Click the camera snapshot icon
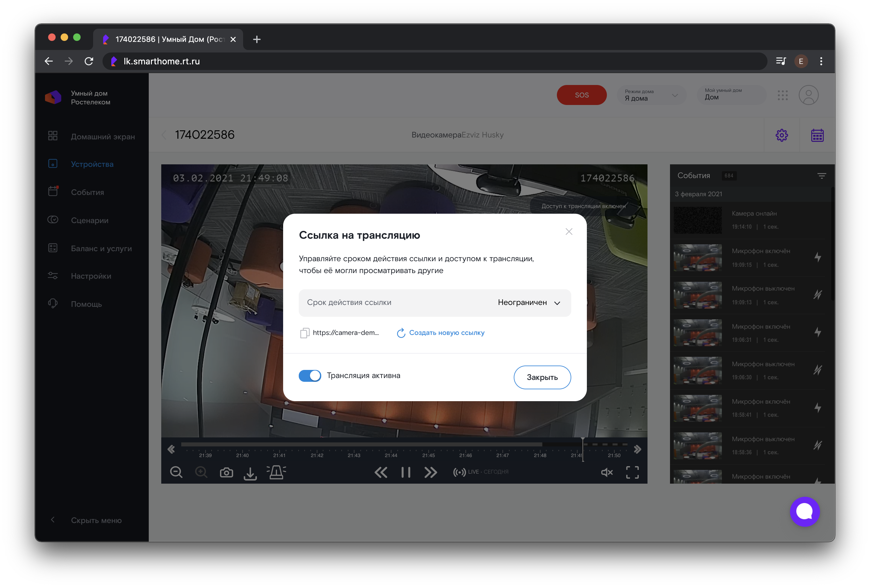 (226, 472)
